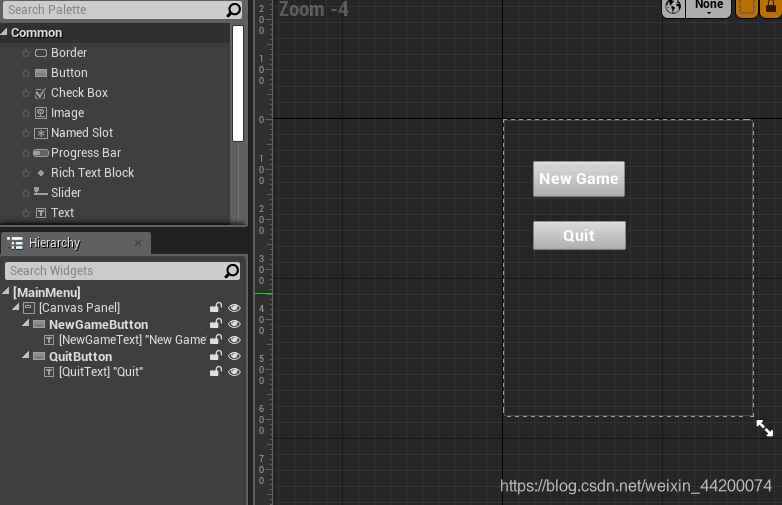
Task: Favorite the Border widget star
Action: tap(26, 53)
